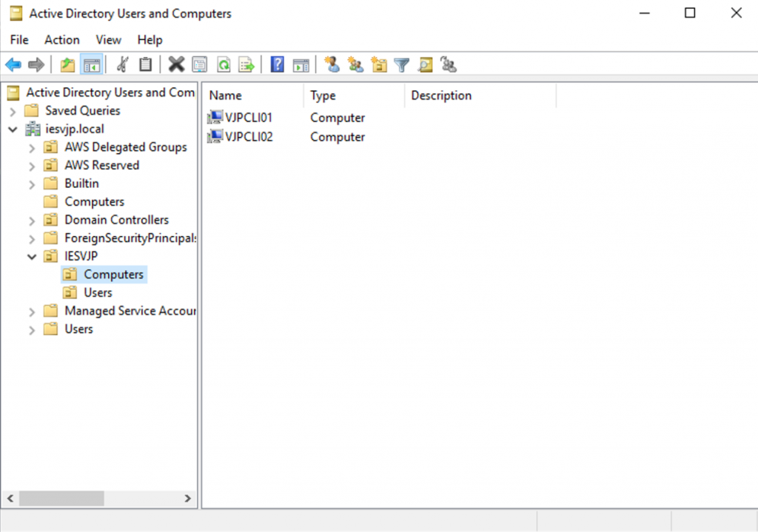Screen dimensions: 758x532
Task: Select Users OU under IESVJP
Action: [x=98, y=293]
